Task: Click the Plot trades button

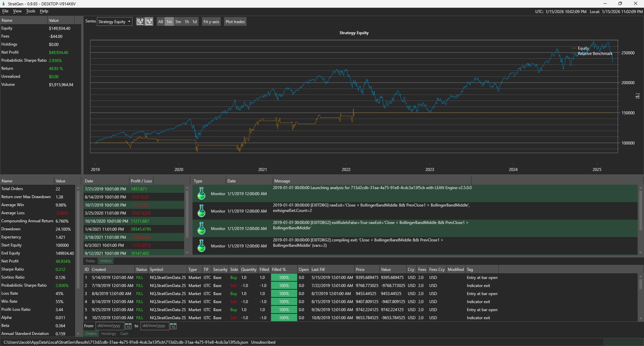Action: (235, 22)
